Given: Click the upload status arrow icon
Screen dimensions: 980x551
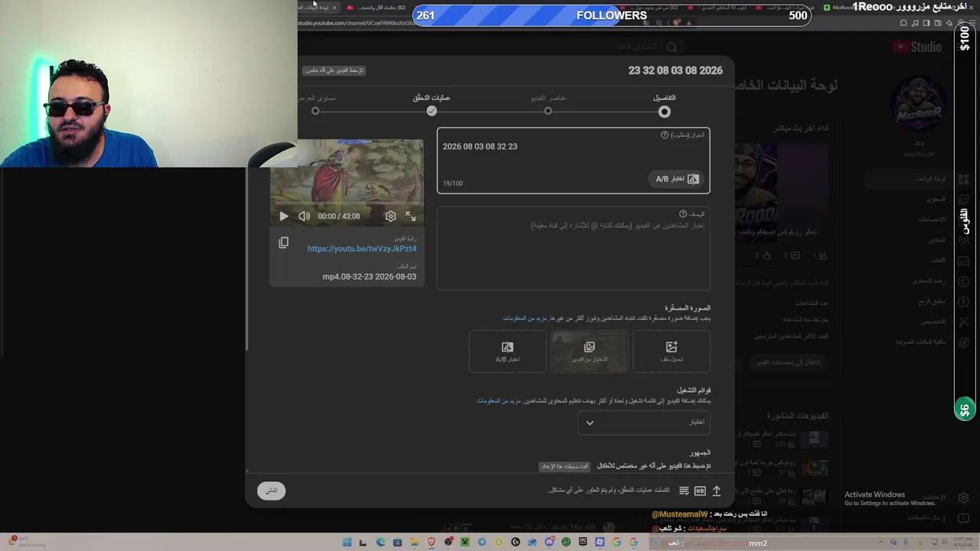Looking at the screenshot, I should [x=717, y=491].
